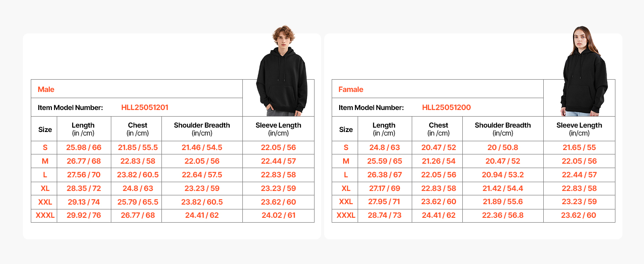This screenshot has width=644, height=264.
Task: Select the red "Famale" table heading
Action: [351, 89]
